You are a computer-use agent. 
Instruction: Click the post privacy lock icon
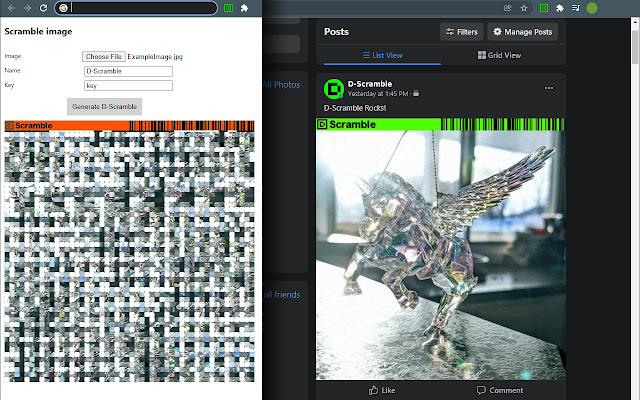tap(416, 93)
